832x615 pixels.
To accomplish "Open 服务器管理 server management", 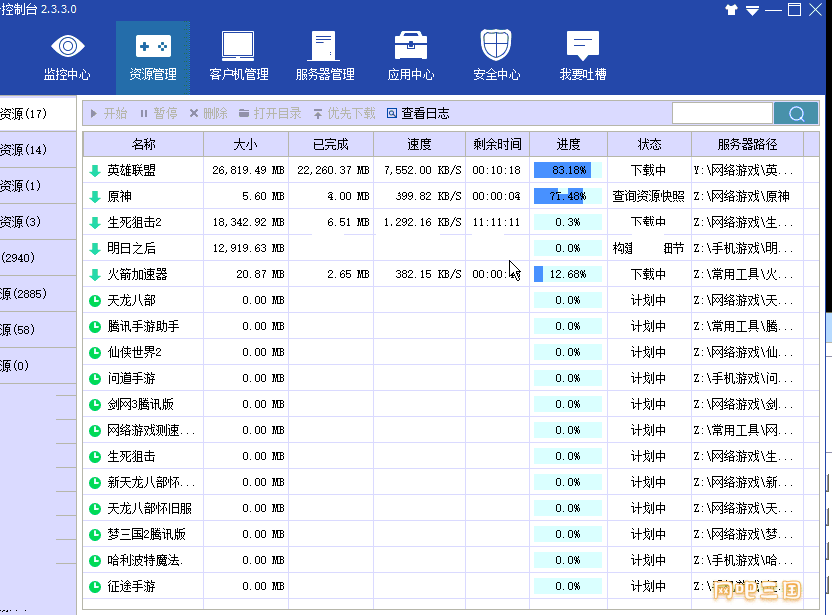I will click(325, 57).
